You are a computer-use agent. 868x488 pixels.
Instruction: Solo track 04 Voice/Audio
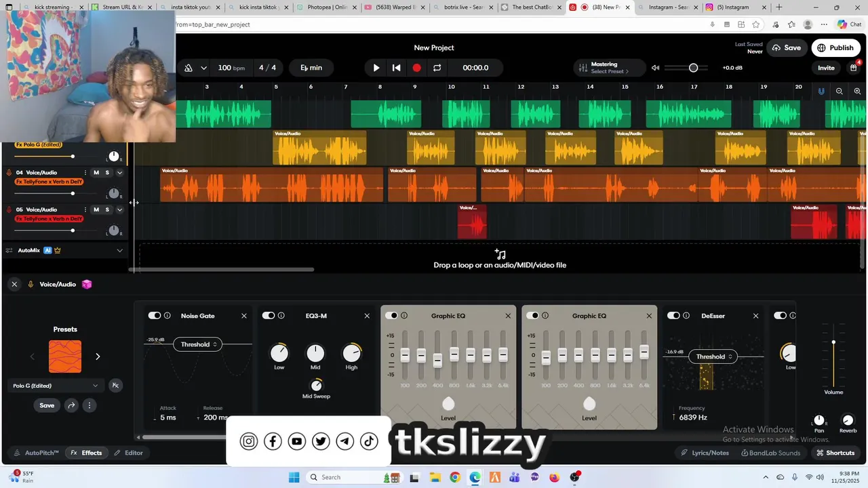click(107, 173)
